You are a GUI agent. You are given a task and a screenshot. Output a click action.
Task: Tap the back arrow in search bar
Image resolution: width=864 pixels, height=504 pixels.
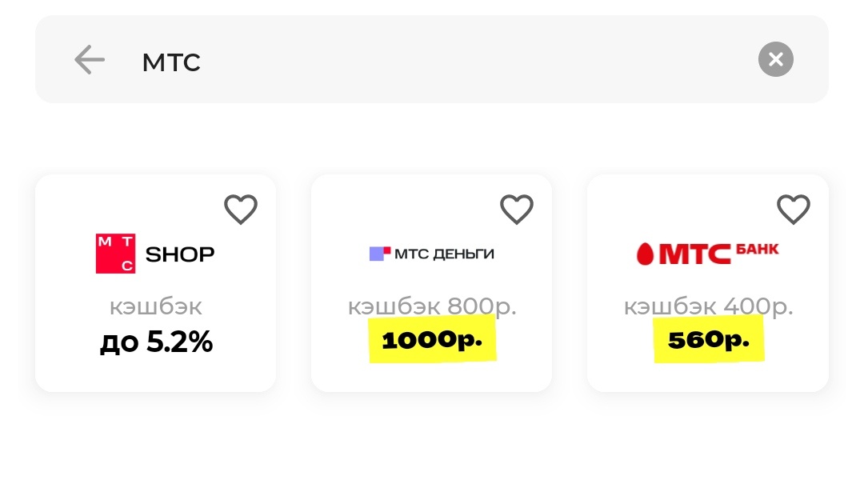point(90,60)
